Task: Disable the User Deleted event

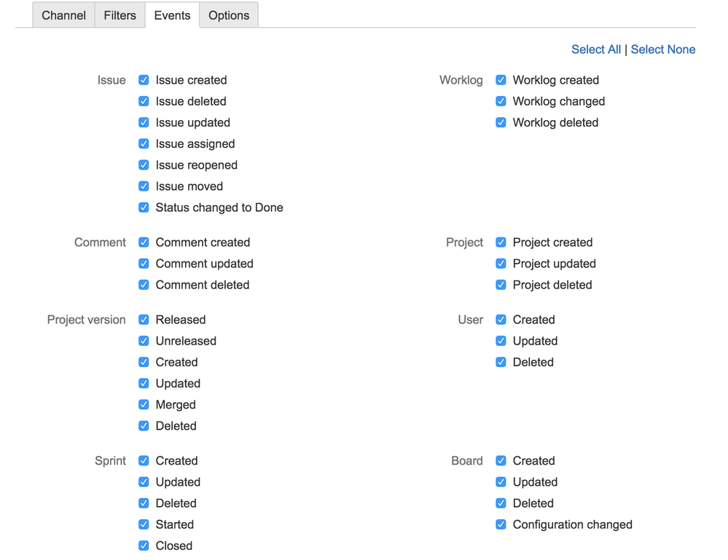Action: coord(501,362)
